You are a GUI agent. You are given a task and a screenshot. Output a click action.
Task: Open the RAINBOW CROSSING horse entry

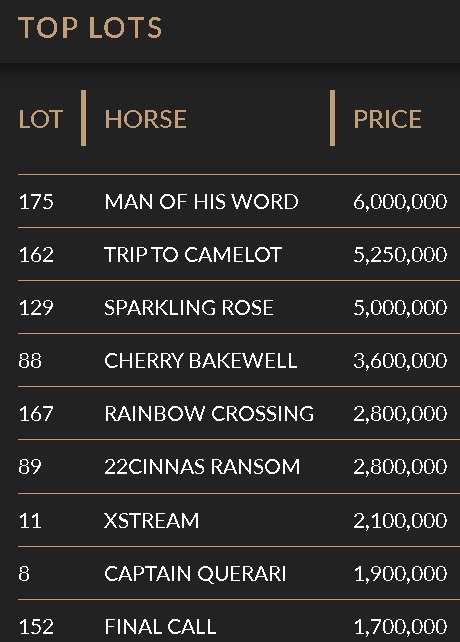click(x=209, y=414)
